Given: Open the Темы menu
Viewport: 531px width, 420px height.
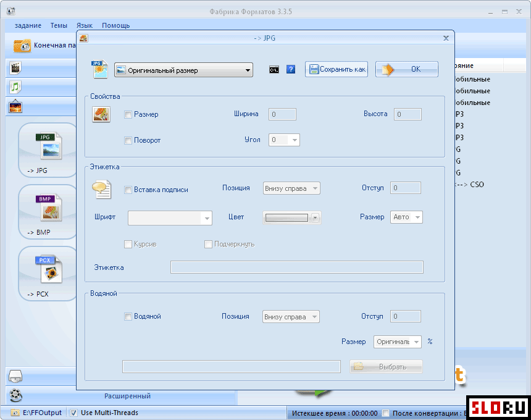Looking at the screenshot, I should tap(59, 25).
